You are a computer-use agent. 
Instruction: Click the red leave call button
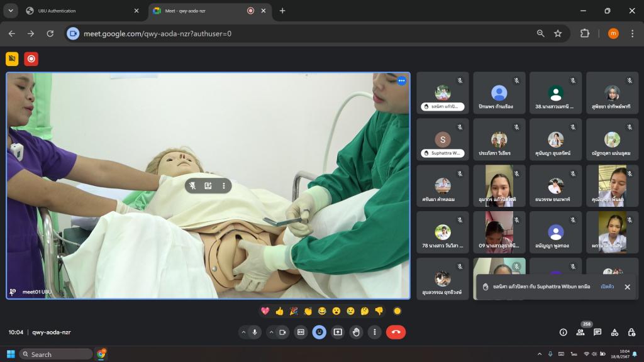click(396, 332)
